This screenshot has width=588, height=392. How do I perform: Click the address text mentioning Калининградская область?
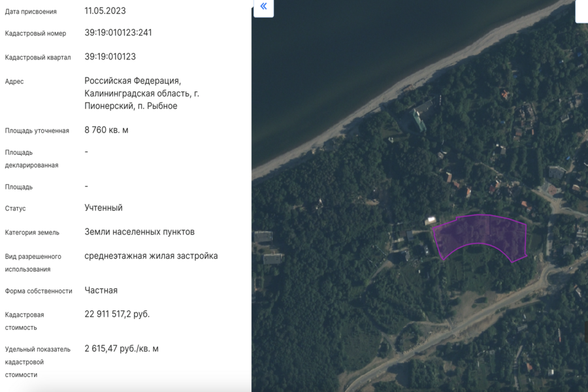tap(142, 93)
